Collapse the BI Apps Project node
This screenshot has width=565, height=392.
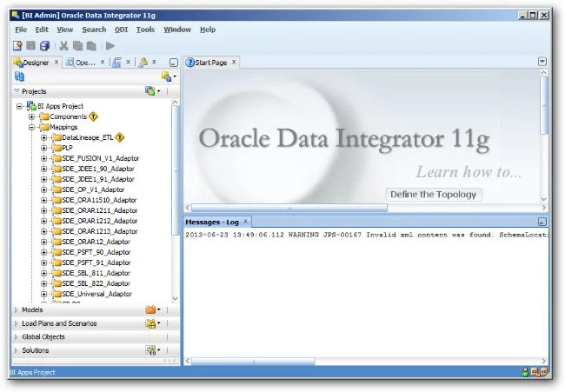tap(19, 106)
